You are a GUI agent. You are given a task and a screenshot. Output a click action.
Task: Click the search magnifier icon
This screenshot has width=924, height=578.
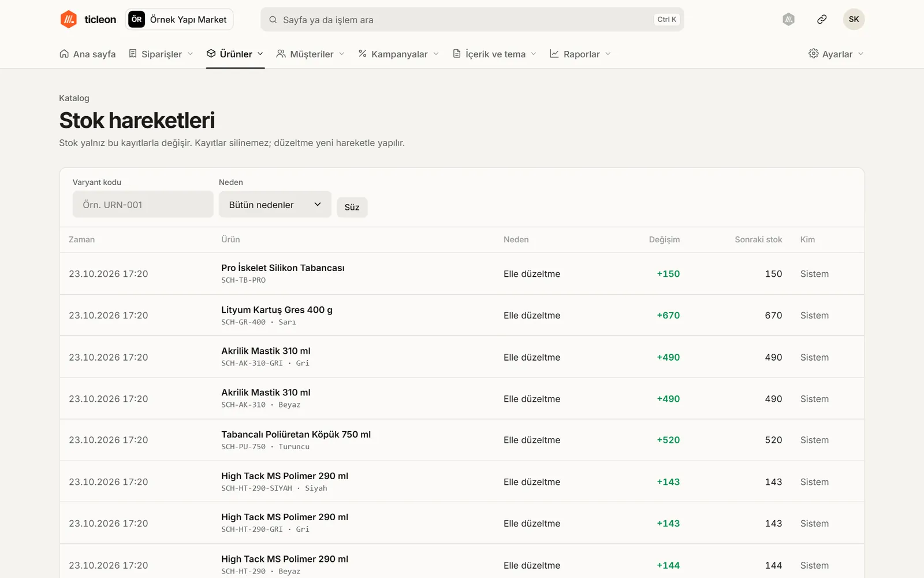click(273, 20)
